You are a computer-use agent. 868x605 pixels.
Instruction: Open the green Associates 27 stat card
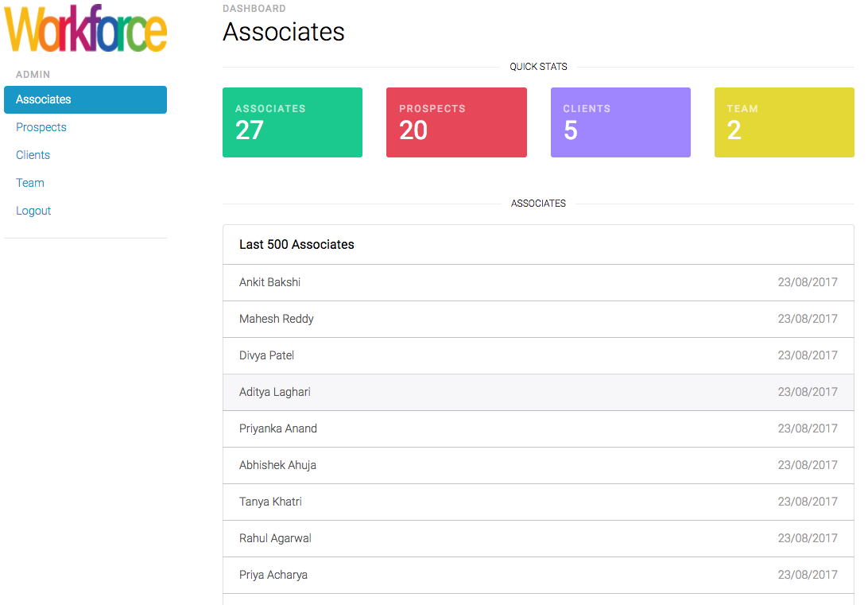pos(293,122)
